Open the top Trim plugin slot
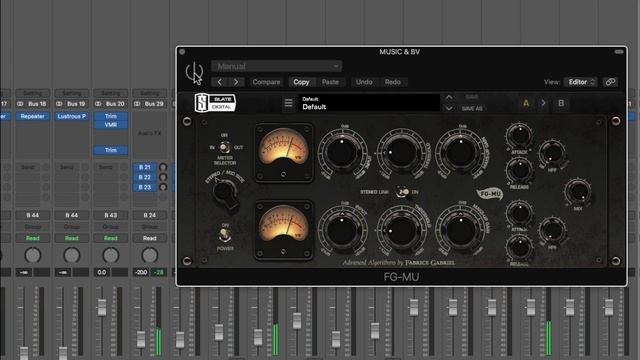640x360 pixels. [111, 116]
